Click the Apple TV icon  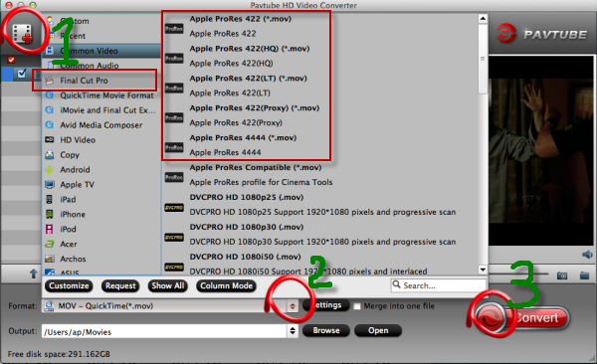coord(50,185)
